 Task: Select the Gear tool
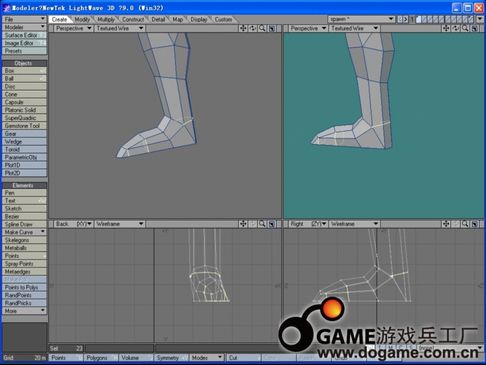(x=24, y=134)
